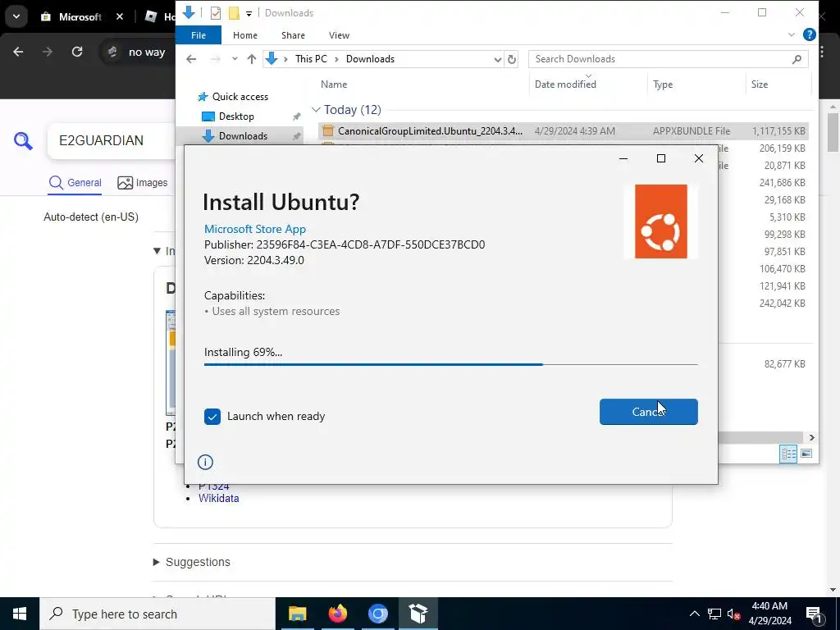Select Quick access in navigation pane

[x=240, y=97]
